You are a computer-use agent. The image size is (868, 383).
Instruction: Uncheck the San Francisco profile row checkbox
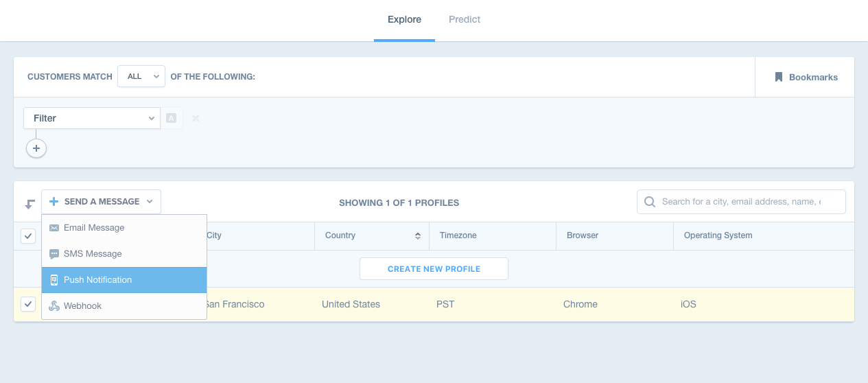tap(28, 304)
